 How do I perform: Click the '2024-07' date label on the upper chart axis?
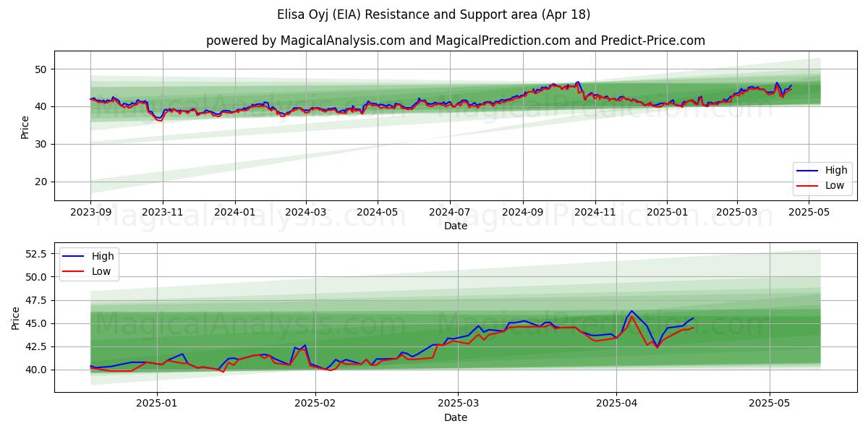[x=449, y=213]
